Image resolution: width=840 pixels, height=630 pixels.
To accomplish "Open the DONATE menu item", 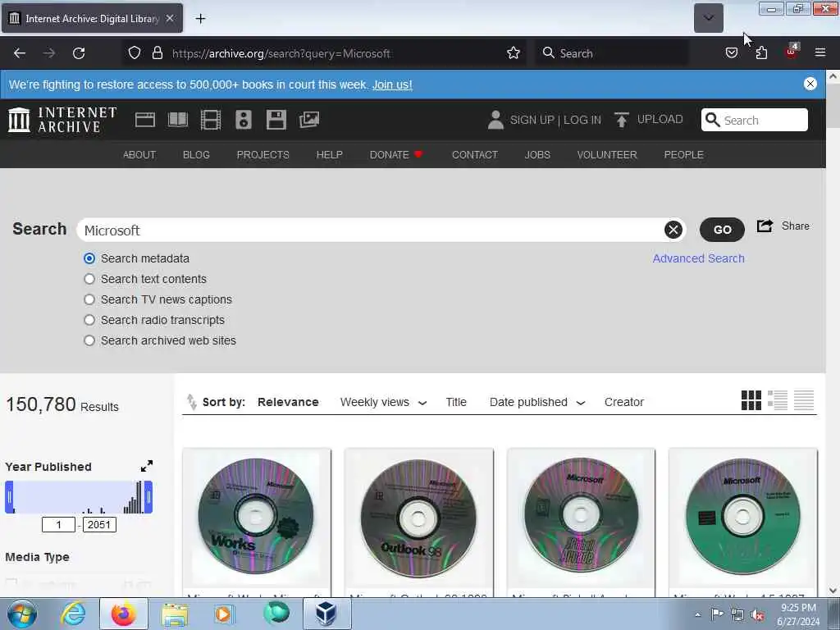I will click(x=396, y=155).
